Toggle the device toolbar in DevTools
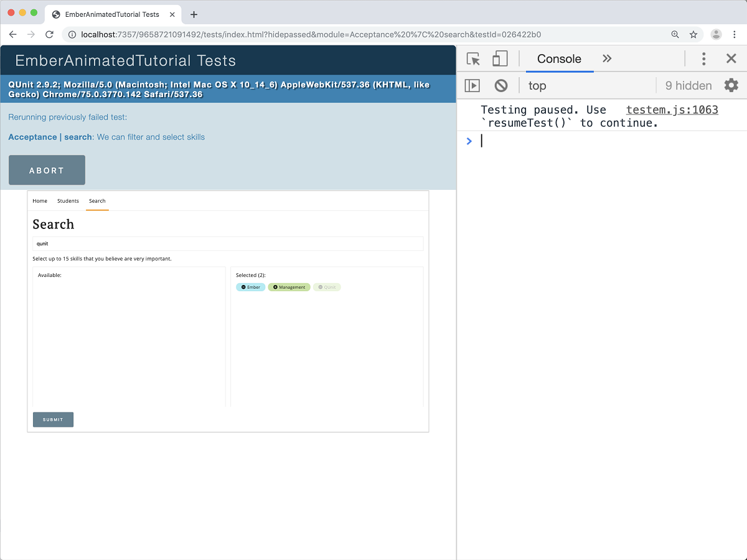 [x=500, y=59]
